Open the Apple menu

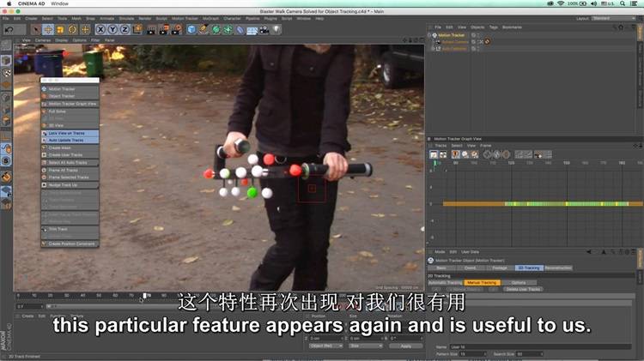(9, 3)
